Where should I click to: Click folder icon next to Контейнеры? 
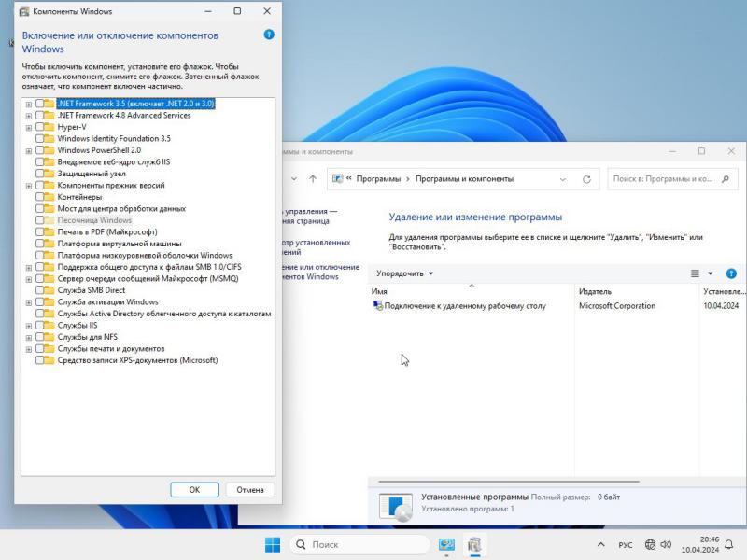click(49, 197)
